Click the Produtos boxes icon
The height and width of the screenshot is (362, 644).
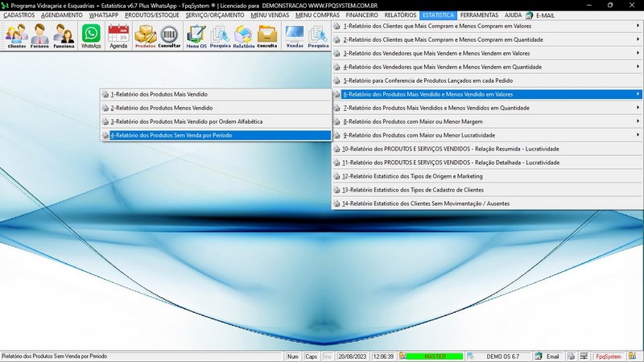tap(145, 36)
